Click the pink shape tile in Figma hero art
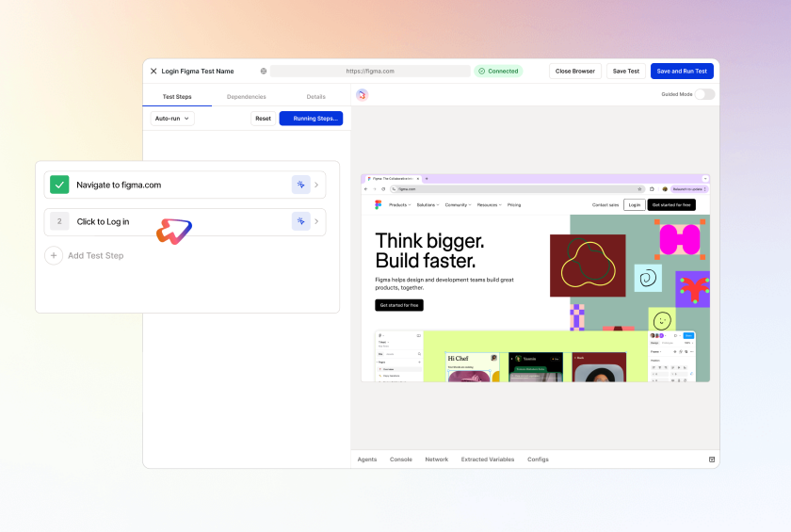Viewport: 791px width, 532px height. (680, 239)
